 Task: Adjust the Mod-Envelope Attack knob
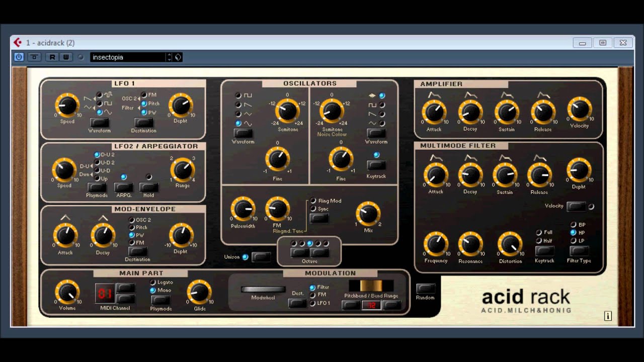coord(65,235)
